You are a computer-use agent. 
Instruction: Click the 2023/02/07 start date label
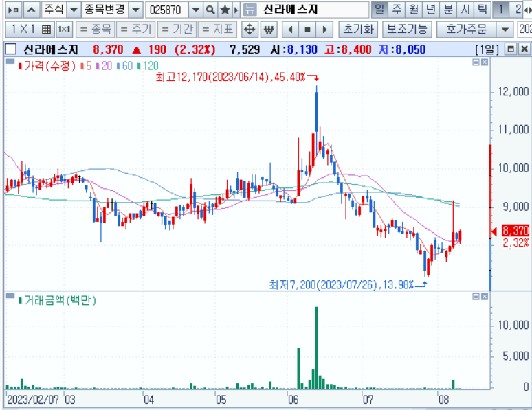point(33,400)
